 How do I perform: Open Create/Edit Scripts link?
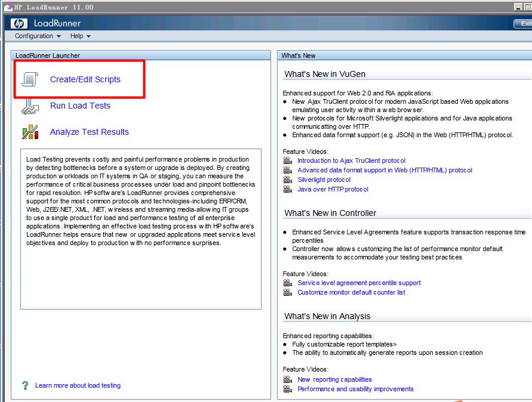coord(85,79)
